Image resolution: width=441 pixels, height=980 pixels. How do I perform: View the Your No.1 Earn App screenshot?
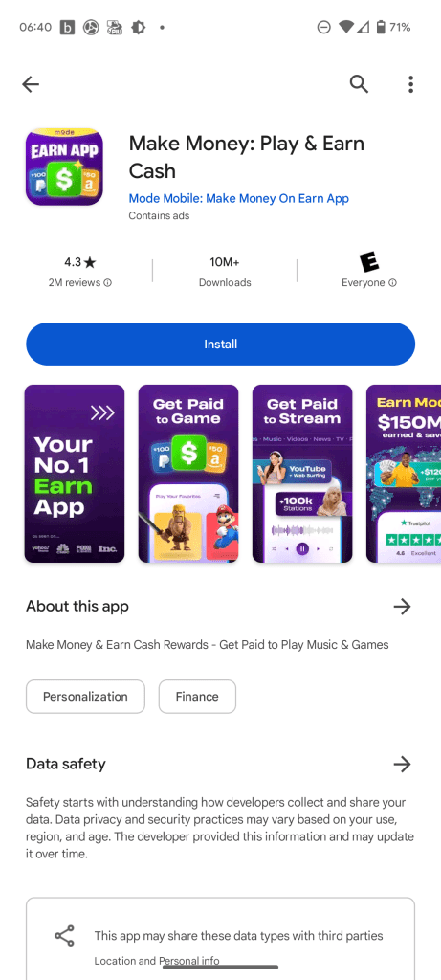[x=75, y=474]
